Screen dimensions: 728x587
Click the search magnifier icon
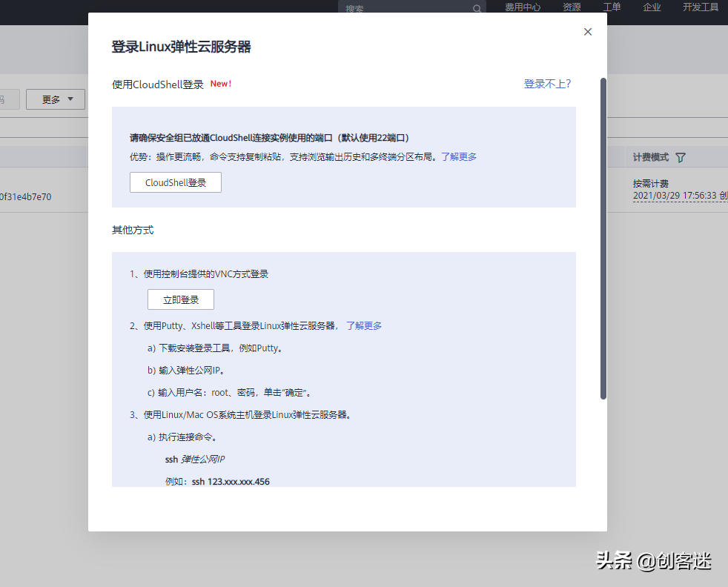pyautogui.click(x=477, y=8)
